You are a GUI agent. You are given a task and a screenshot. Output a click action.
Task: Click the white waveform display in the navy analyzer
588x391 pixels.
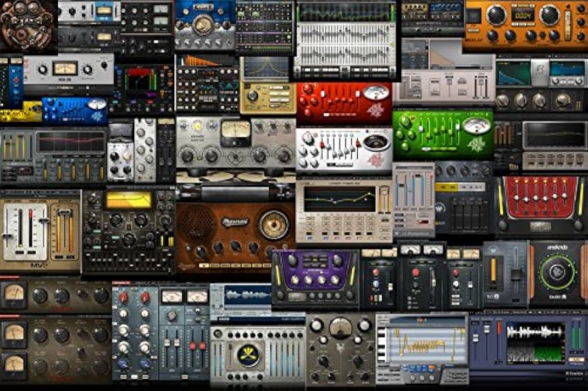[535, 333]
